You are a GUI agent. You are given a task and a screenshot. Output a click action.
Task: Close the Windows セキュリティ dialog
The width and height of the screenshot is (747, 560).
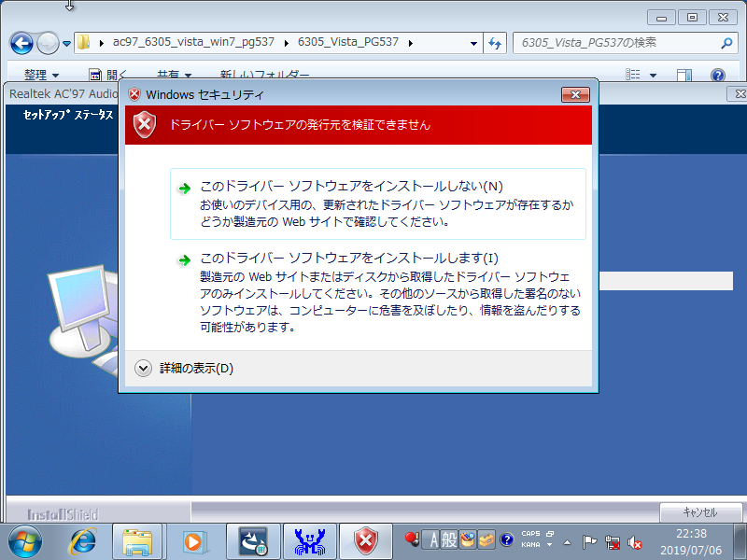[575, 94]
